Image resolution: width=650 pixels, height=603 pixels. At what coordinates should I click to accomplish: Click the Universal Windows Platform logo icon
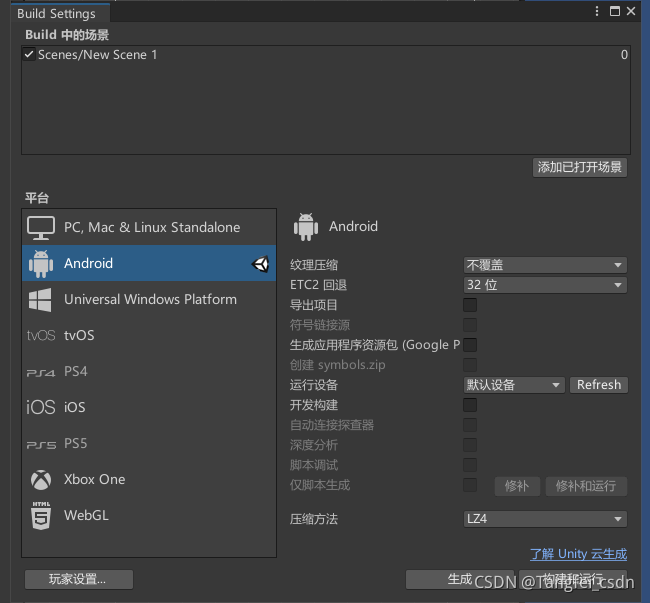pyautogui.click(x=40, y=300)
